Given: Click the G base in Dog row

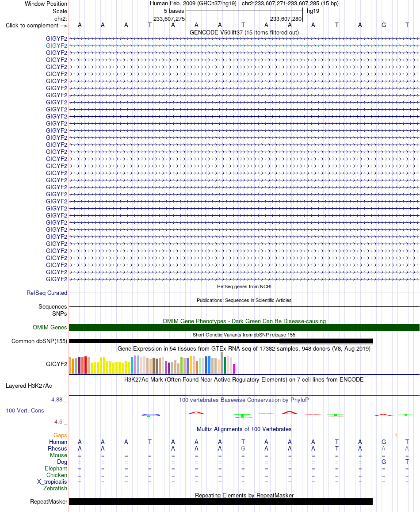Looking at the screenshot, I should (384, 462).
